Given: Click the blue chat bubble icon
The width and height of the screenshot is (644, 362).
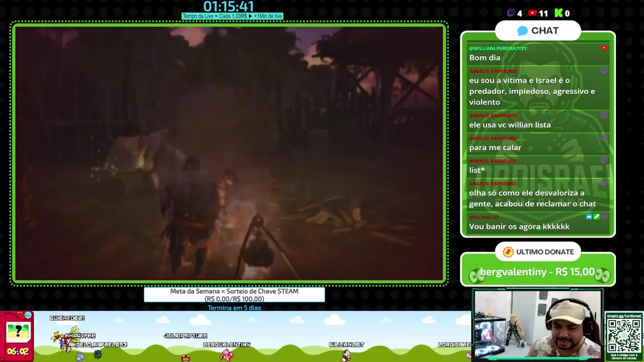Looking at the screenshot, I should click(522, 31).
